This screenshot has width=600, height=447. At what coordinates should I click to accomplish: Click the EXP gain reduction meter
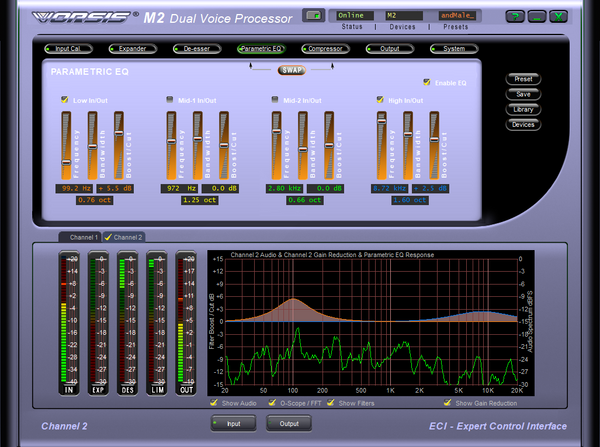pos(98,323)
